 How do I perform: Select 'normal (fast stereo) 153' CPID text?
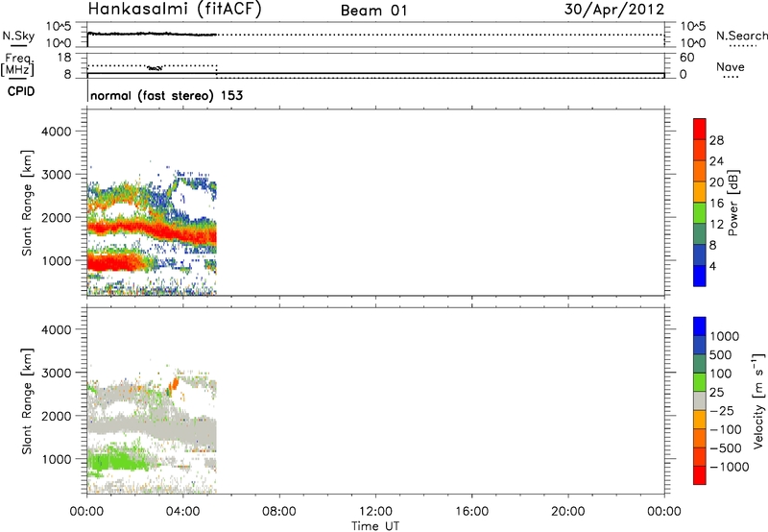click(x=166, y=95)
